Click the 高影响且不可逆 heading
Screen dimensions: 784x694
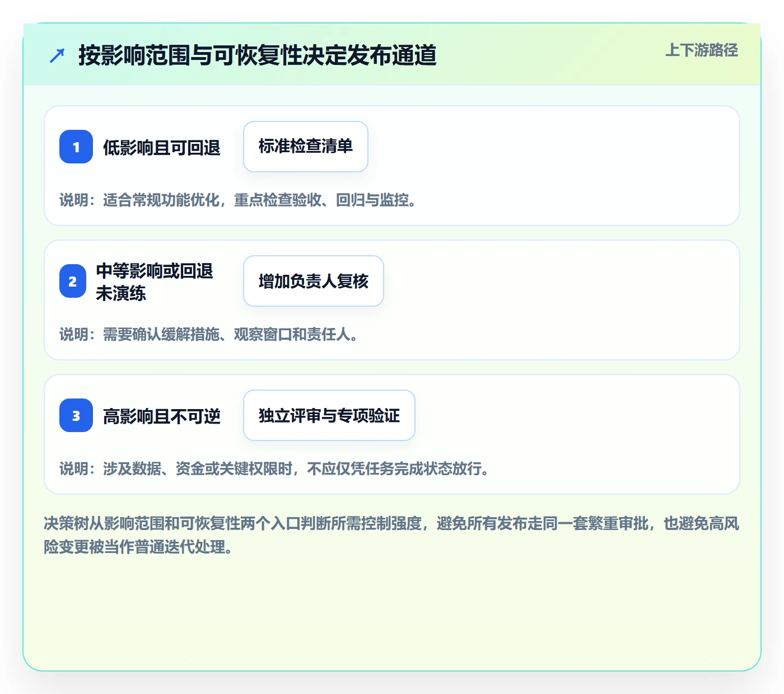pos(162,416)
